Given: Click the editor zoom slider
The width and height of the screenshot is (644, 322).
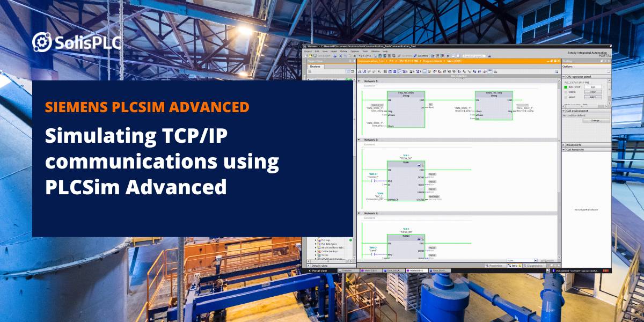Looking at the screenshot, I should click(547, 260).
